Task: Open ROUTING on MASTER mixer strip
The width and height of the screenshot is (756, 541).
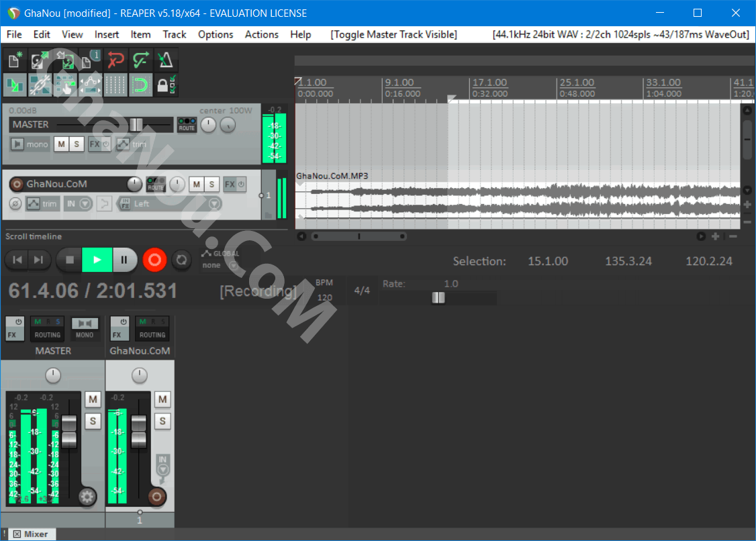Action: coord(47,328)
